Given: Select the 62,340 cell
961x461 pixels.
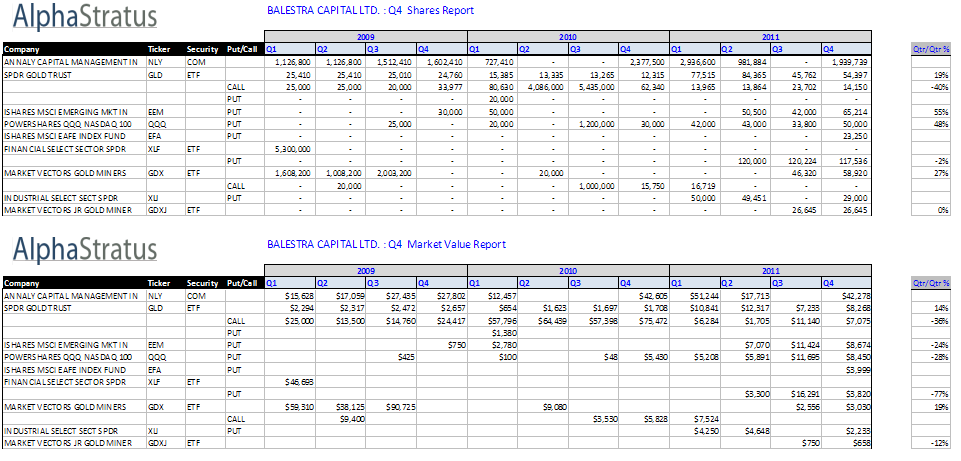Looking at the screenshot, I should 644,87.
